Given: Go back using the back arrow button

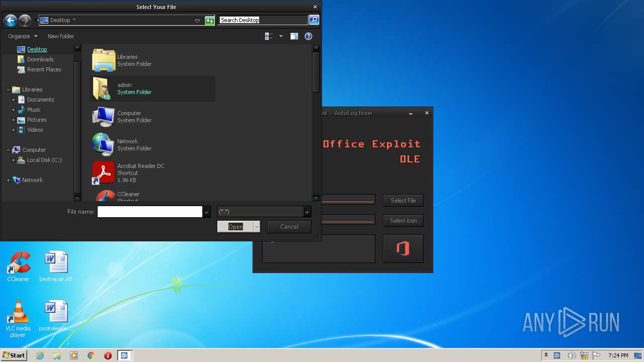Looking at the screenshot, I should [x=10, y=20].
